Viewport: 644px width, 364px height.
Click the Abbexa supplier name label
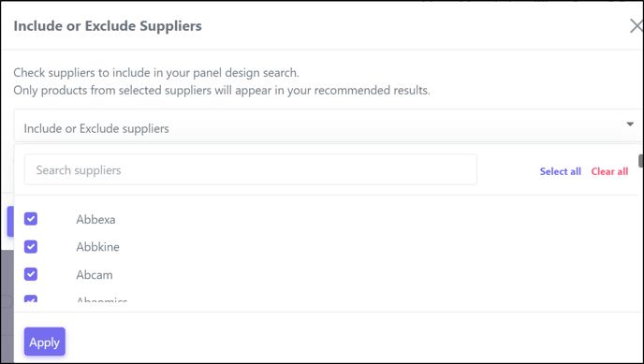[x=95, y=220]
